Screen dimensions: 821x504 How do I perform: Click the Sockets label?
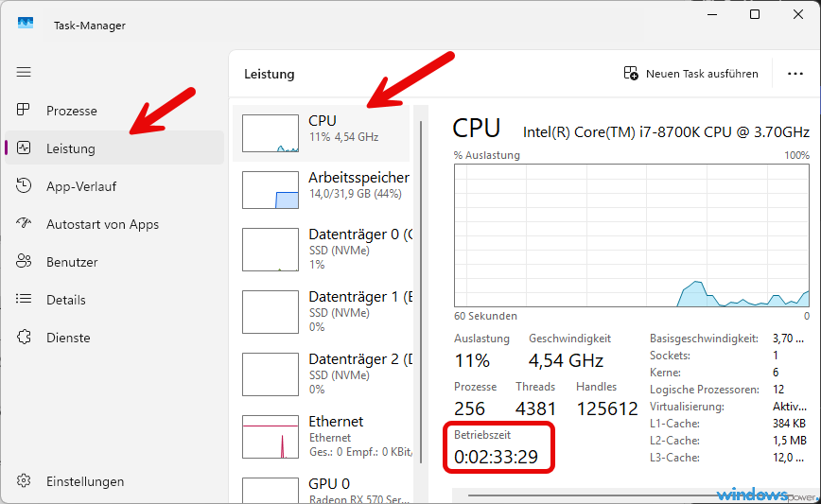(671, 356)
